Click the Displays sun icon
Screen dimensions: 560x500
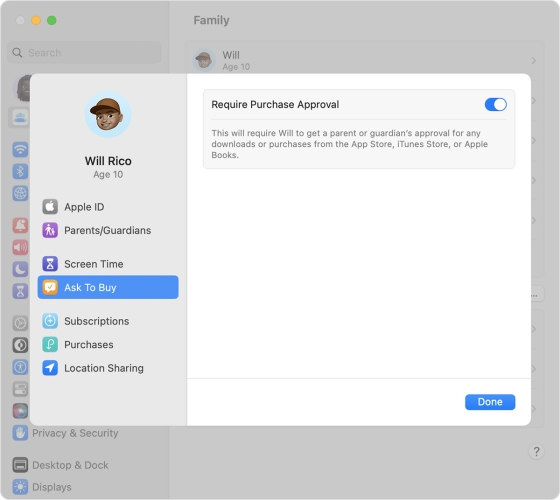click(x=20, y=487)
